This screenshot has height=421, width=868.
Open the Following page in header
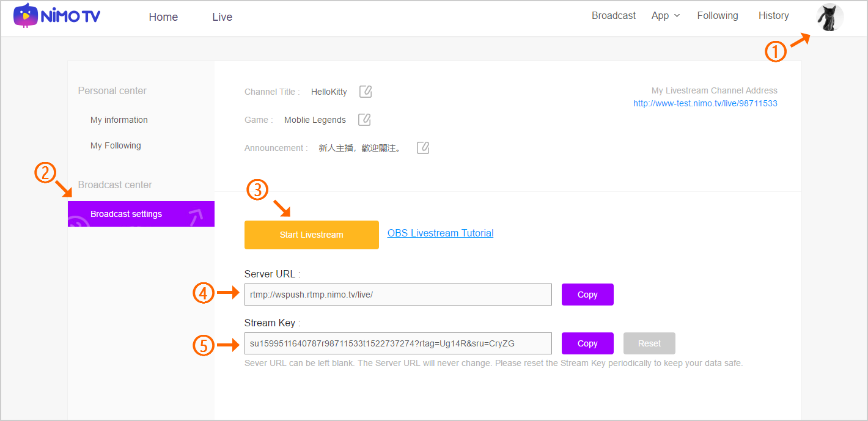pyautogui.click(x=717, y=16)
